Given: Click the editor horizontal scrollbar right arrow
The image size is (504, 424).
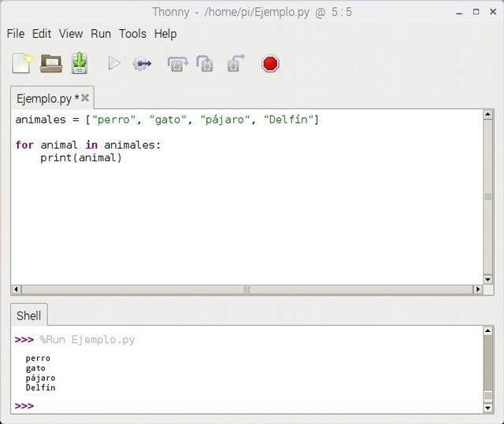Looking at the screenshot, I should (478, 289).
